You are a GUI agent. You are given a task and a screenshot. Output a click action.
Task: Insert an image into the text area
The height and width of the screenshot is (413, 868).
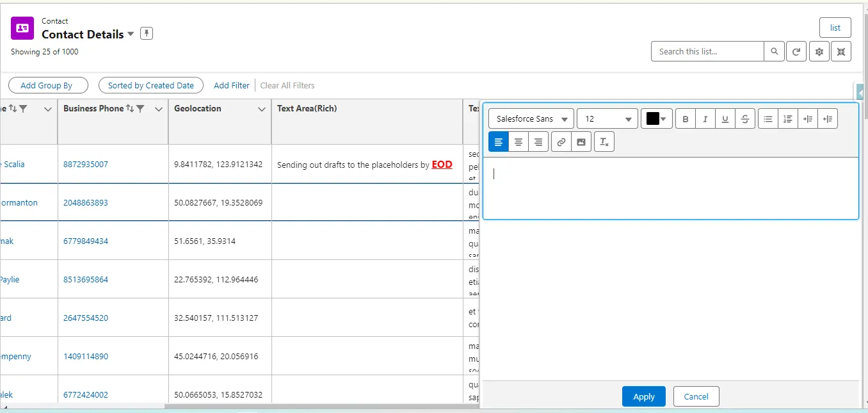coord(581,142)
